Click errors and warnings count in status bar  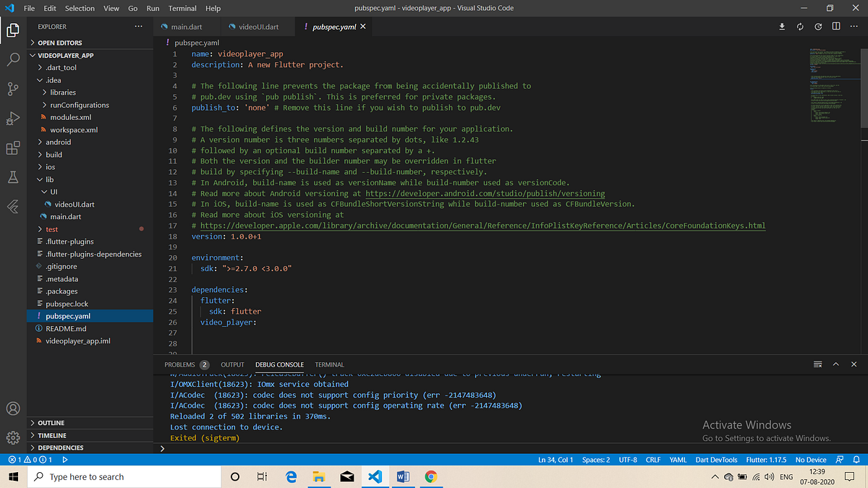[x=30, y=460]
